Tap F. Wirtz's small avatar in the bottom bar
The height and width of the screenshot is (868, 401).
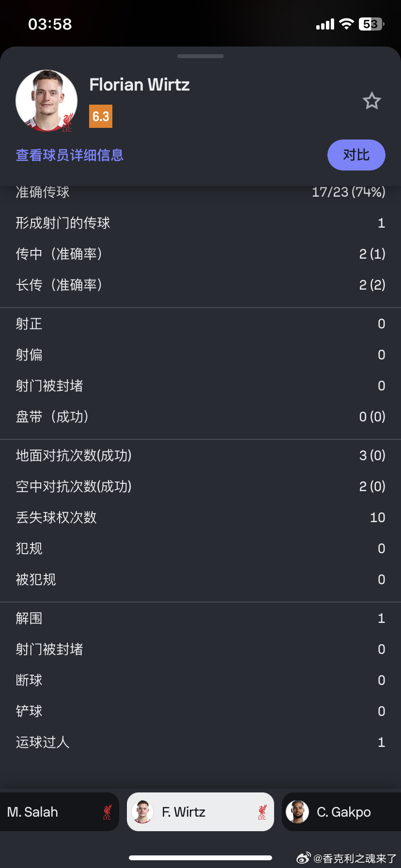click(142, 812)
